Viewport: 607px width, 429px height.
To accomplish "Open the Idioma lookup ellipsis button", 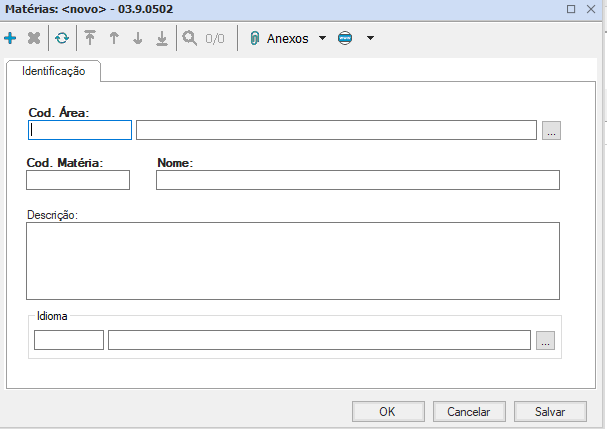I will point(545,341).
